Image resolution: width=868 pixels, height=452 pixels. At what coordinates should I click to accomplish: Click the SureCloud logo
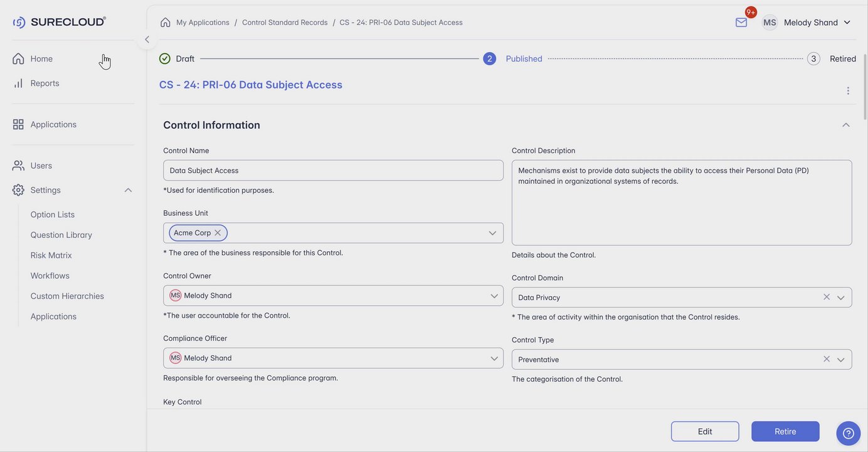click(60, 22)
